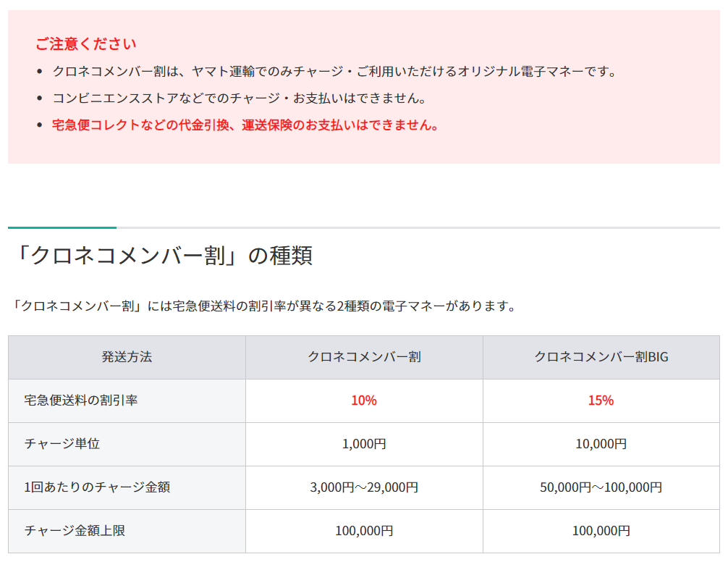Click the 3,000円～29,000円 cell
This screenshot has height=562, width=728.
(x=364, y=487)
